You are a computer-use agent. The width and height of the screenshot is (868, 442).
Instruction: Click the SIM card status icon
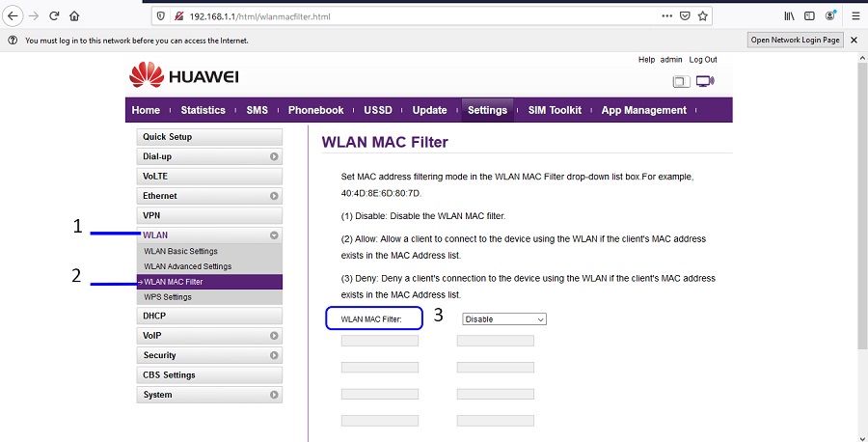(x=681, y=81)
